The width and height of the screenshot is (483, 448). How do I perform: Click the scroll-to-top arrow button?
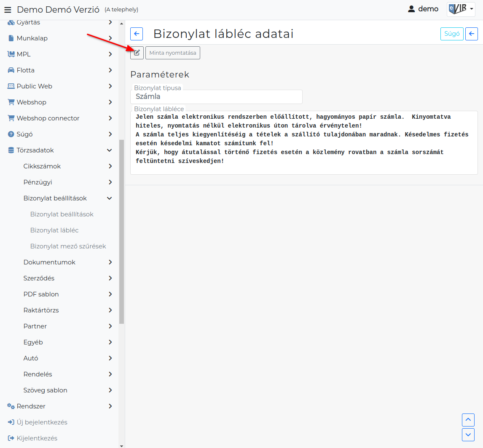point(468,420)
